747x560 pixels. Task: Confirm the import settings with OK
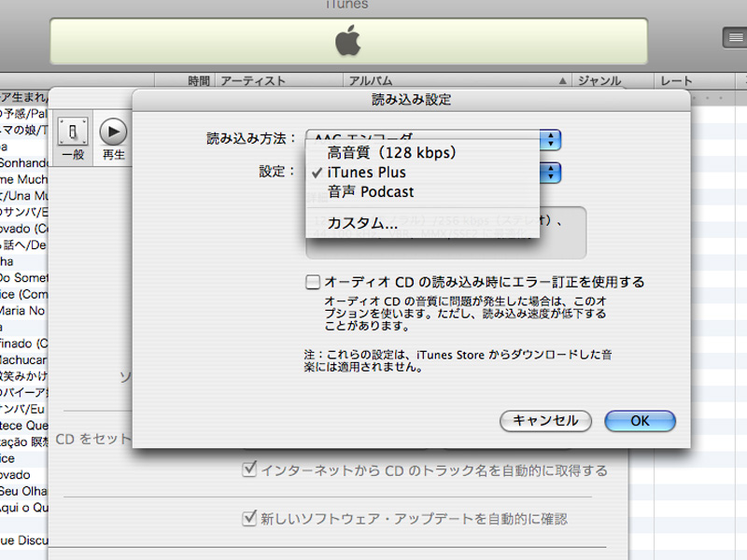coord(640,421)
